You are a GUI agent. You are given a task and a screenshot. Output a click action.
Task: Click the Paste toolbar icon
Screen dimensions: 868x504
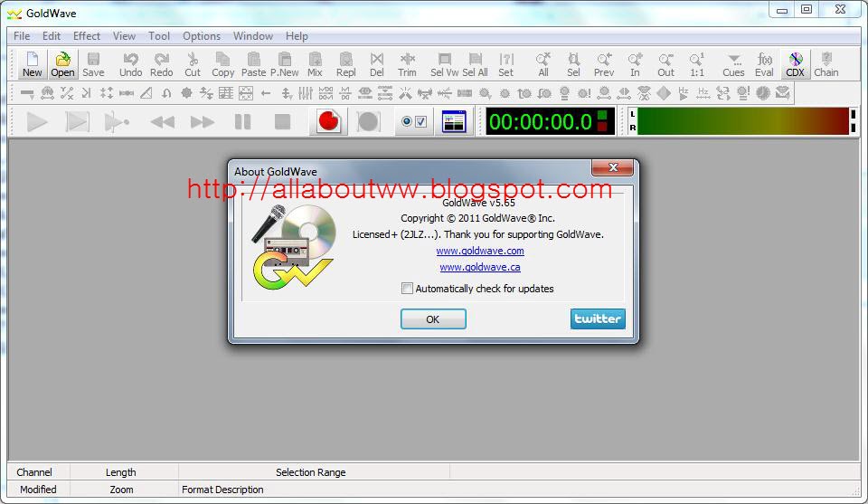click(x=253, y=64)
